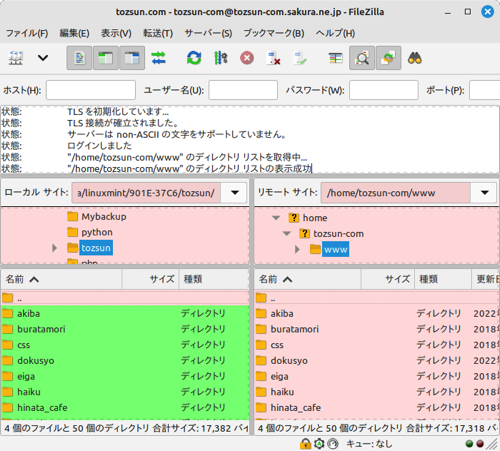
Task: Select akiba in local file list
Action: [x=125, y=313]
